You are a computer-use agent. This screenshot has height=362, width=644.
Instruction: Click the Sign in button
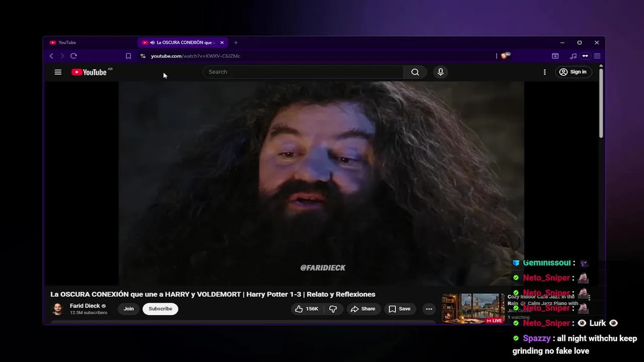point(573,72)
